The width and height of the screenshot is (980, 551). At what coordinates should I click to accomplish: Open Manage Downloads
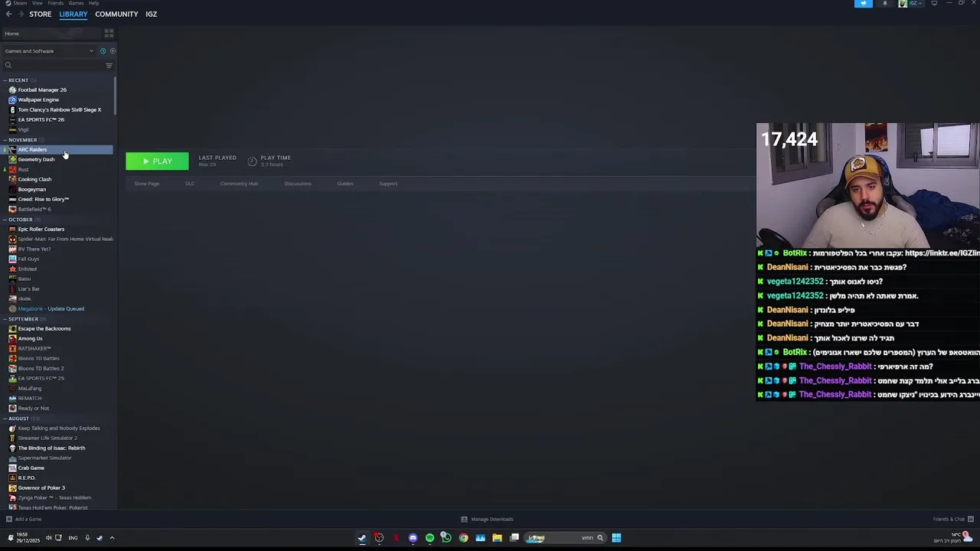pos(488,520)
